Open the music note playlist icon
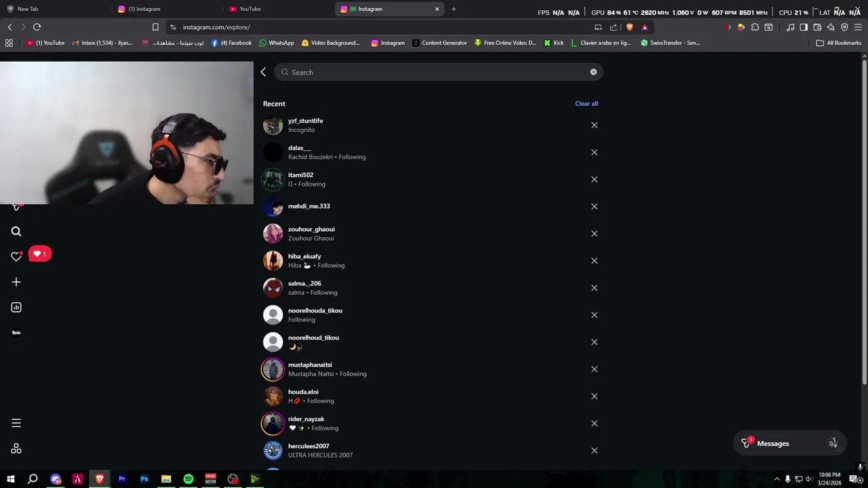The height and width of the screenshot is (488, 868). (x=790, y=27)
